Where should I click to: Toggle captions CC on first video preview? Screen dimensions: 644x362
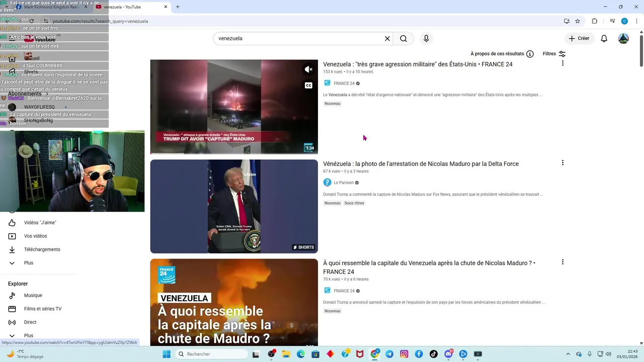(308, 85)
